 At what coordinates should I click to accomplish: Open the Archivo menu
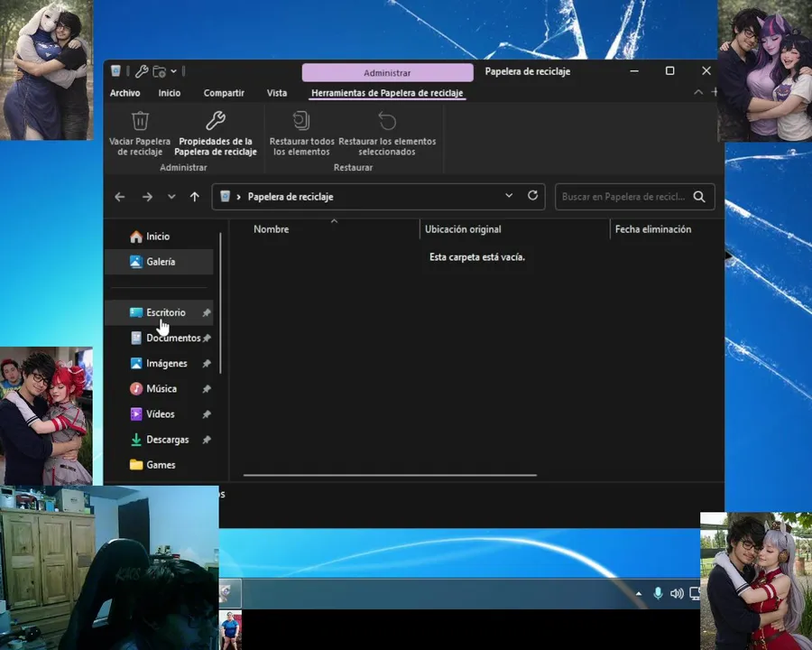pyautogui.click(x=125, y=93)
